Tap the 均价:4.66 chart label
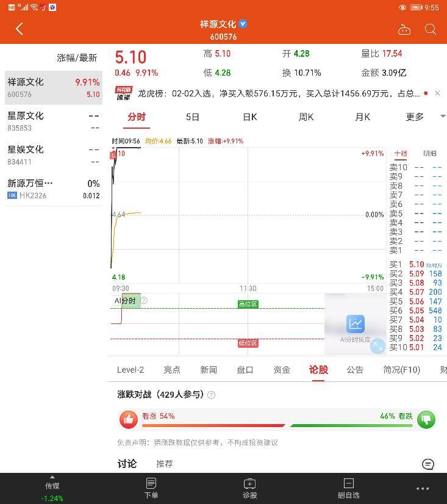 tap(158, 141)
